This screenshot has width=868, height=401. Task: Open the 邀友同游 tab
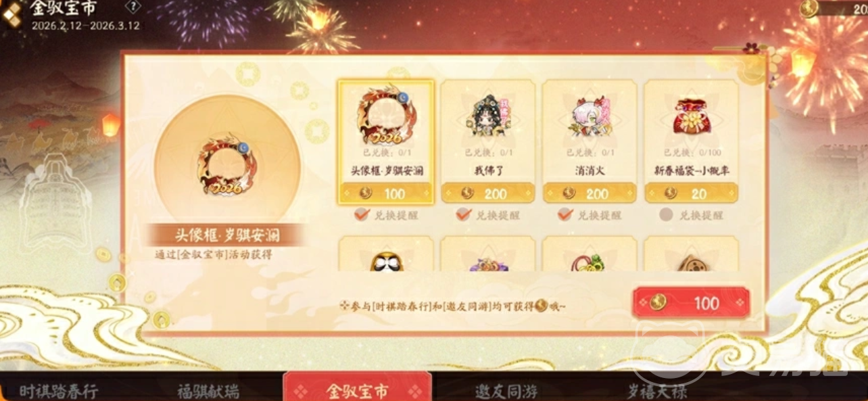(x=507, y=391)
